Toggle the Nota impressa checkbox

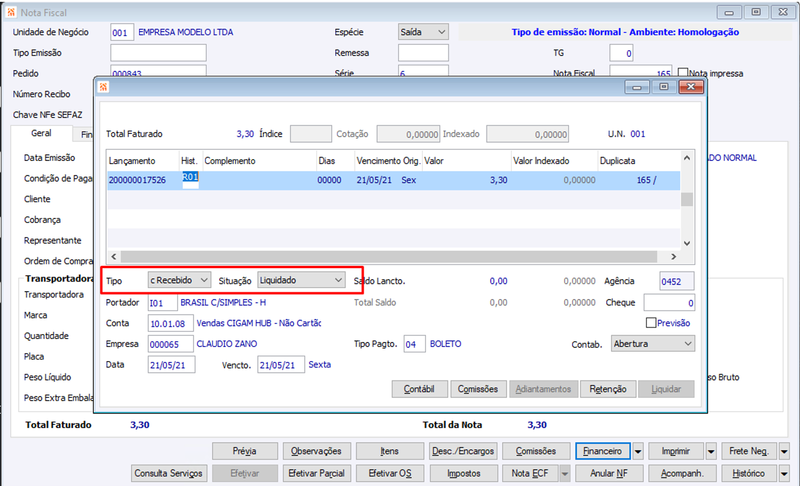[x=683, y=72]
